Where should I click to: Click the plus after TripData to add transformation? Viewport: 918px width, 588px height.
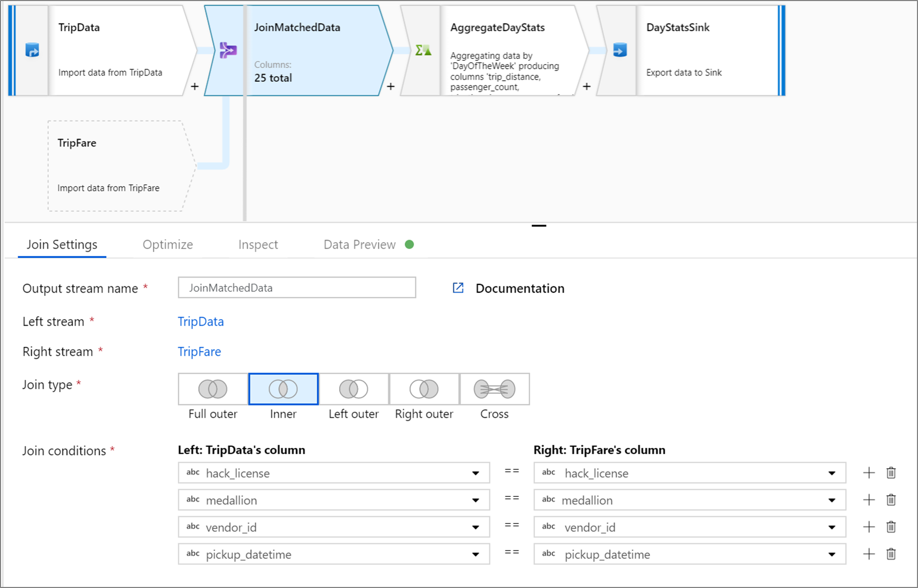click(195, 86)
